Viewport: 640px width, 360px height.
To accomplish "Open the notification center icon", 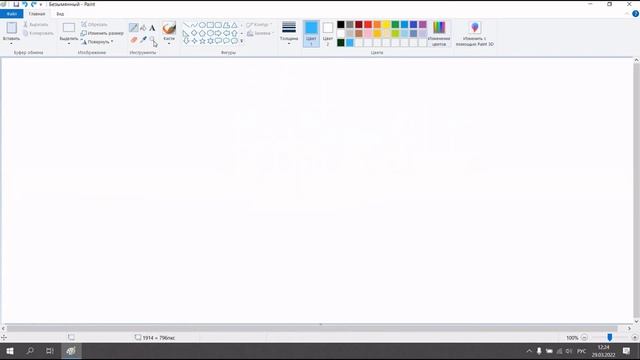I will [x=627, y=351].
